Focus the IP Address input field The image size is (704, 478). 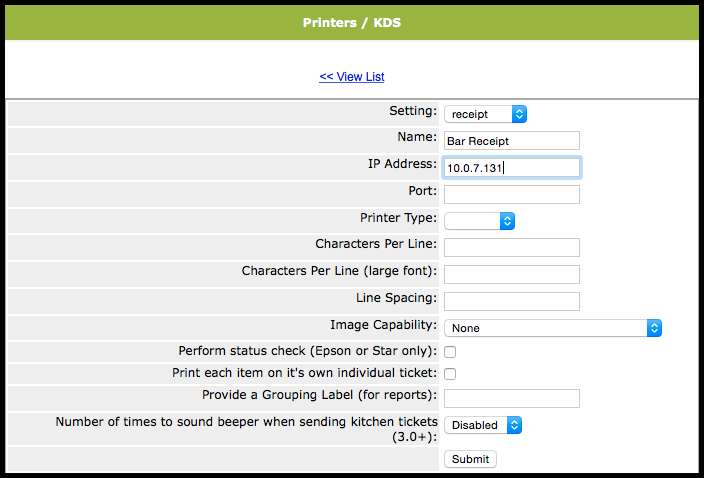coord(511,168)
